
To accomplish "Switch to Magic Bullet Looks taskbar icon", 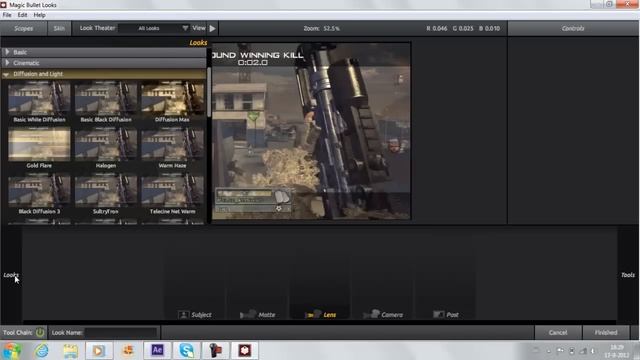I will coord(244,351).
